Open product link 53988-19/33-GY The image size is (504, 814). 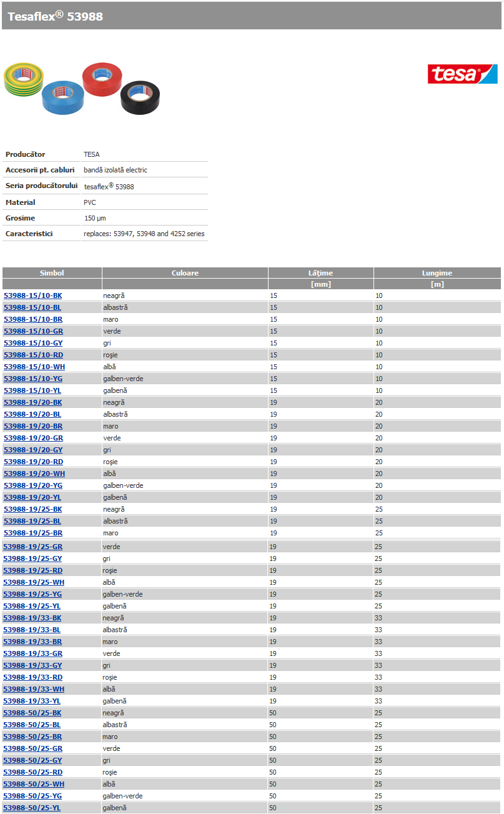(33, 665)
